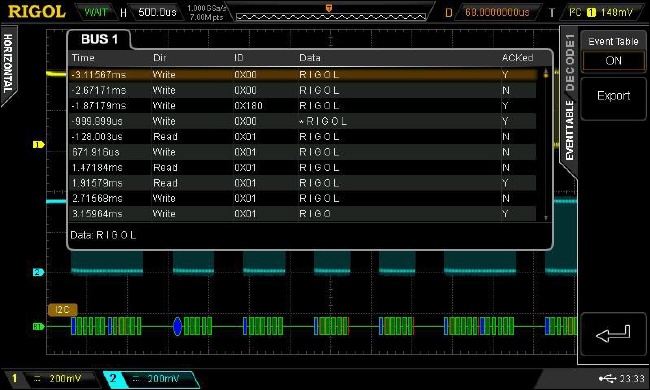Click the cyan channel 2 ground marker
Image resolution: width=650 pixels, height=390 pixels.
[x=38, y=272]
